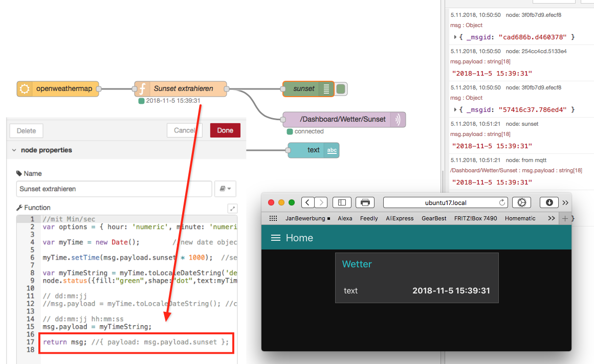594x364 pixels.
Task: Click the openweathermap node output port
Action: tap(99, 89)
